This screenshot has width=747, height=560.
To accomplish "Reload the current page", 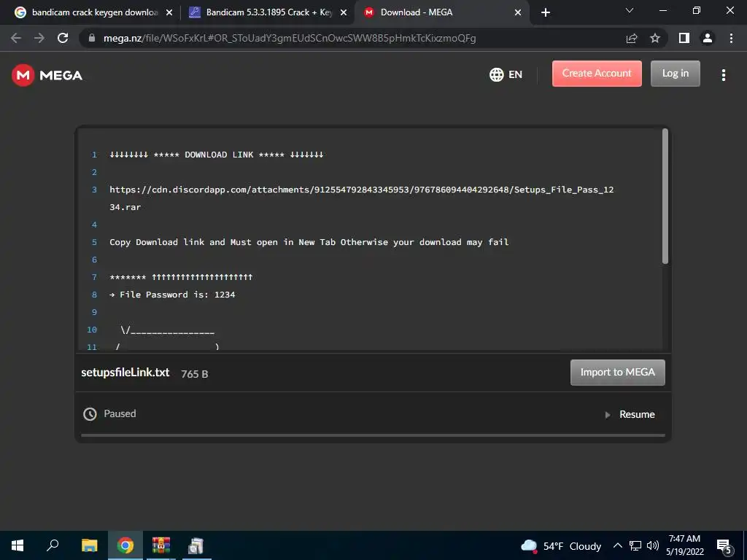I will [63, 38].
